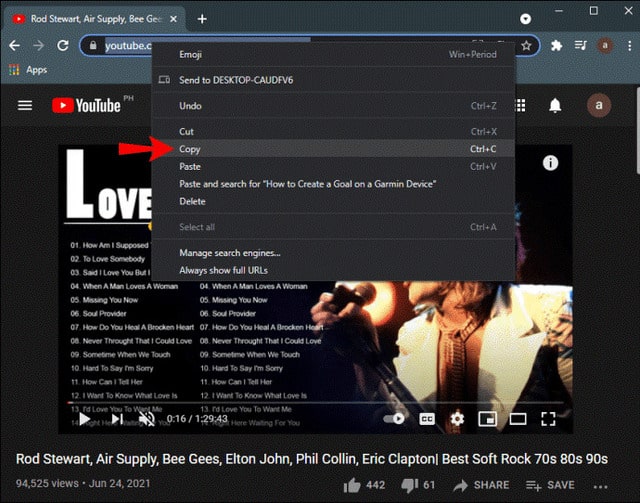Click SAVE to add to playlist
640x503 pixels.
(x=550, y=485)
